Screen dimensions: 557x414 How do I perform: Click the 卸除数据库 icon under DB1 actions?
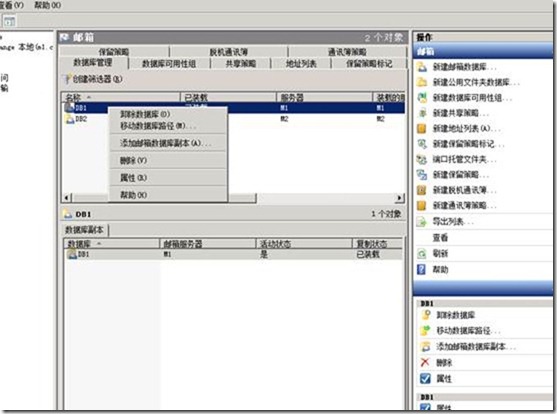click(426, 315)
